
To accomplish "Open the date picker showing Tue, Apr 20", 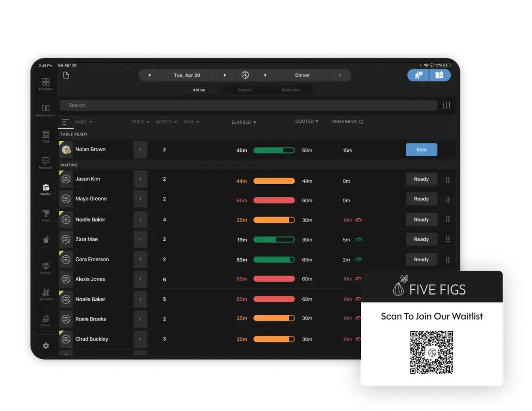I will tap(187, 75).
